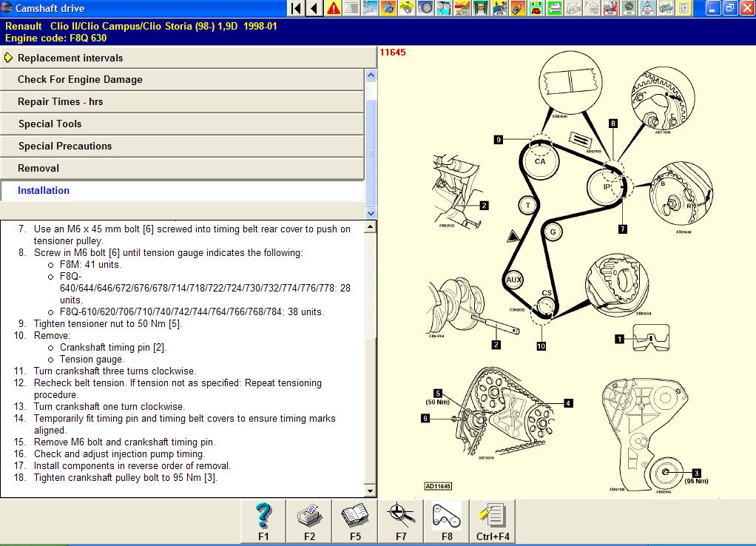Open the yellow icon with the red car
The image size is (756, 546).
[536, 8]
